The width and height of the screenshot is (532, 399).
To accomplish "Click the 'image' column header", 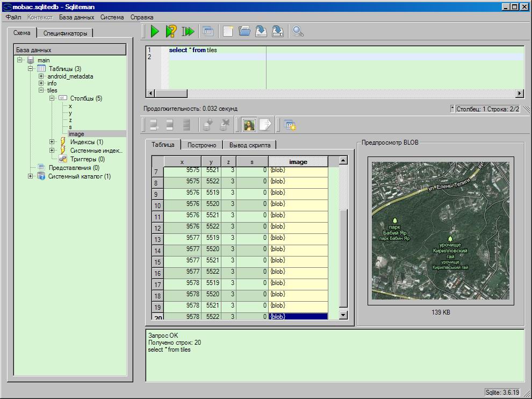I will [298, 162].
